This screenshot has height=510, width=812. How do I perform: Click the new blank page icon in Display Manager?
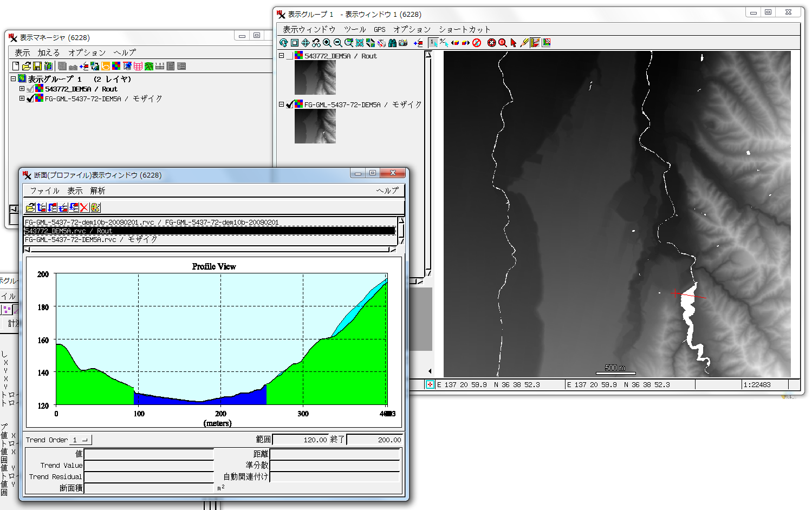(16, 66)
